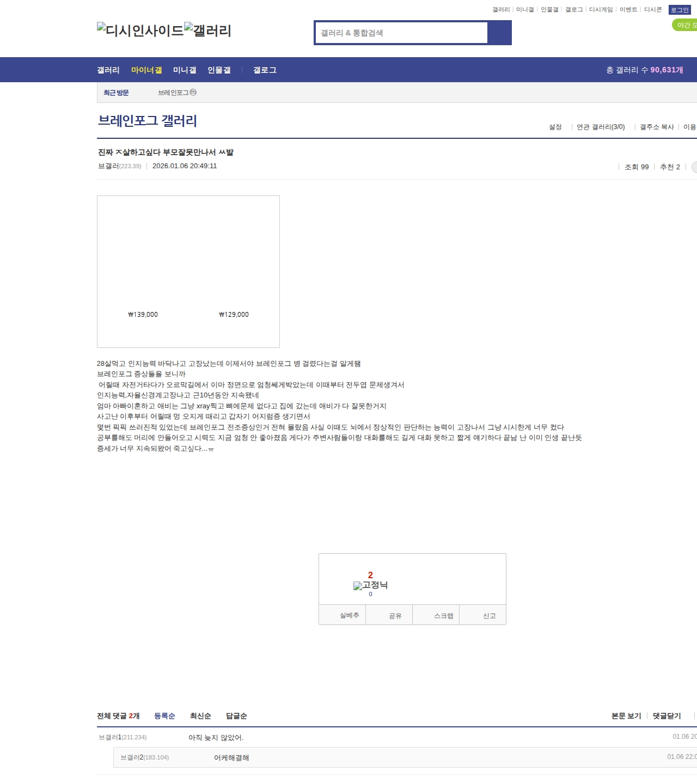The height and width of the screenshot is (784, 697).
Task: Click the 디시인사이드 logo image
Action: pyautogui.click(x=140, y=30)
